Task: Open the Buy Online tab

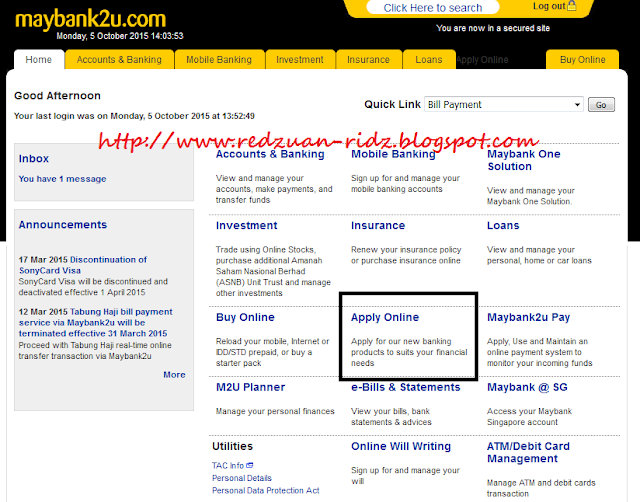Action: 582,60
